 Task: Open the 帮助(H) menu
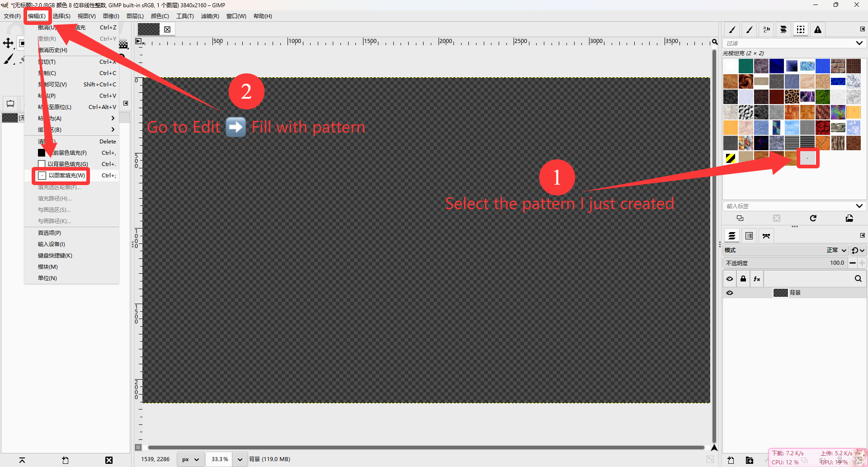[x=263, y=16]
